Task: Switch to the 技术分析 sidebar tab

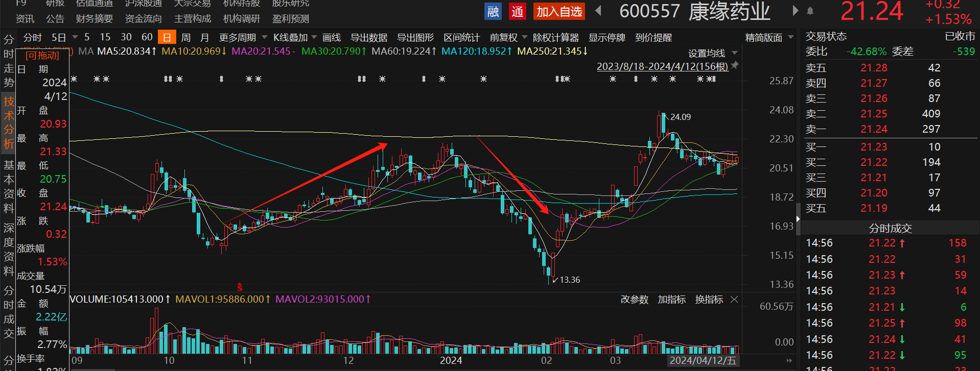Action: 9,122
